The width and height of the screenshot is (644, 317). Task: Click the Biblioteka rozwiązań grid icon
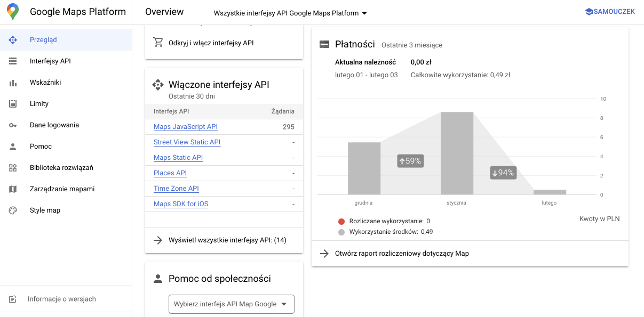point(13,167)
